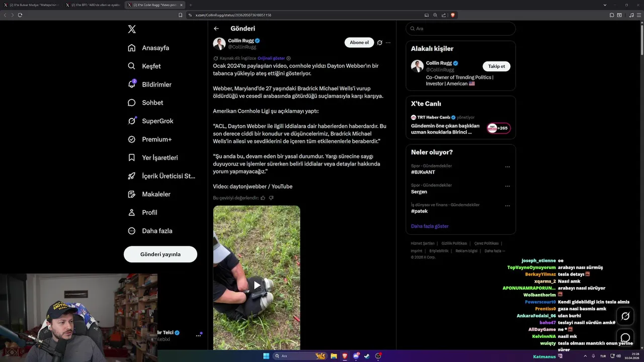Open Sohbet messages
644x362 pixels.
145,103
